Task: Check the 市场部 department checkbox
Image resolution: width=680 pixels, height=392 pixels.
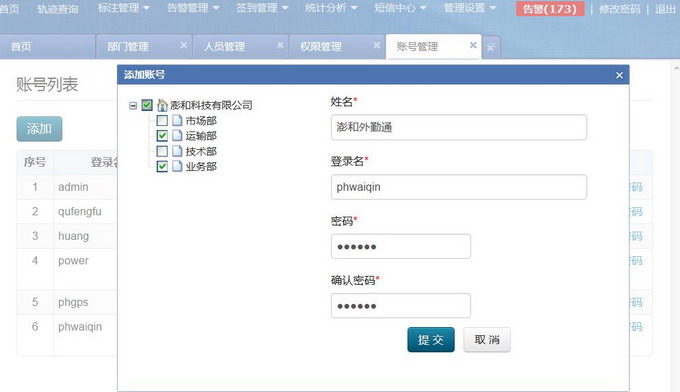Action: [x=162, y=120]
